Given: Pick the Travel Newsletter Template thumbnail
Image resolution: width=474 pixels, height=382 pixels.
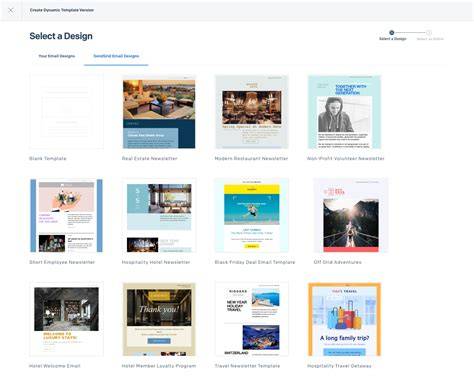Looking at the screenshot, I should click(252, 319).
